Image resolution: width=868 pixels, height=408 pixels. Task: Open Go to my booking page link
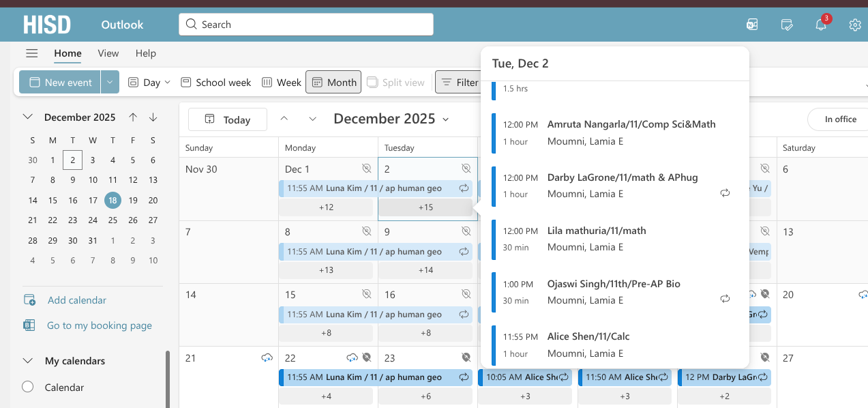click(x=100, y=325)
